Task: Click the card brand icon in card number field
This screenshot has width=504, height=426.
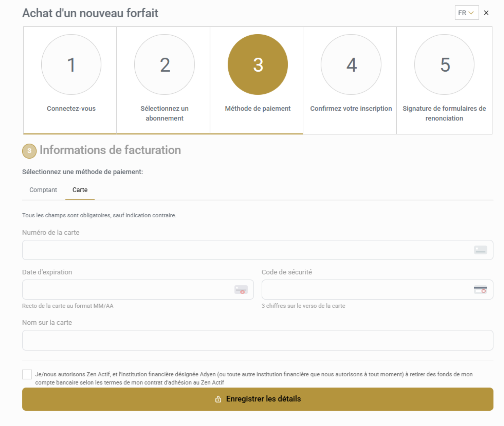Action: point(480,250)
